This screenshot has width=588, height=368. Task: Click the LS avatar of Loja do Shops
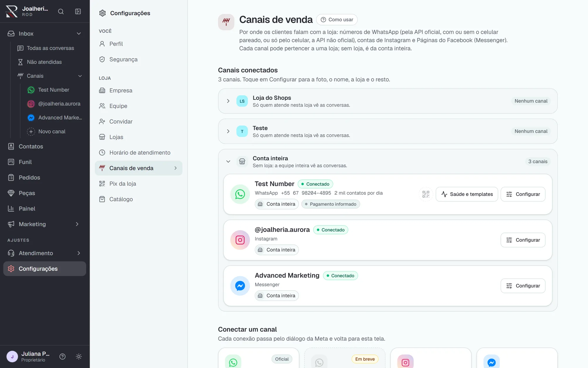coord(242,101)
